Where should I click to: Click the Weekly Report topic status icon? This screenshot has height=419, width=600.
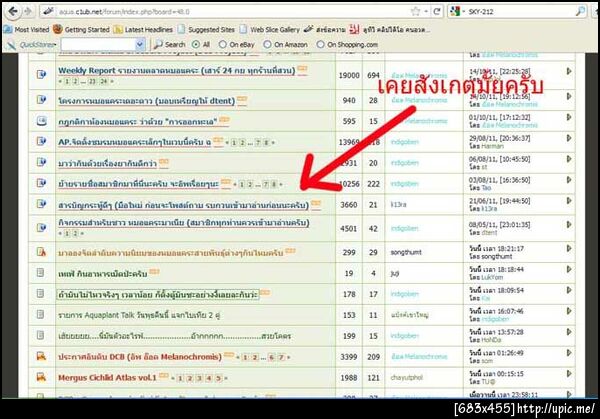pos(41,74)
